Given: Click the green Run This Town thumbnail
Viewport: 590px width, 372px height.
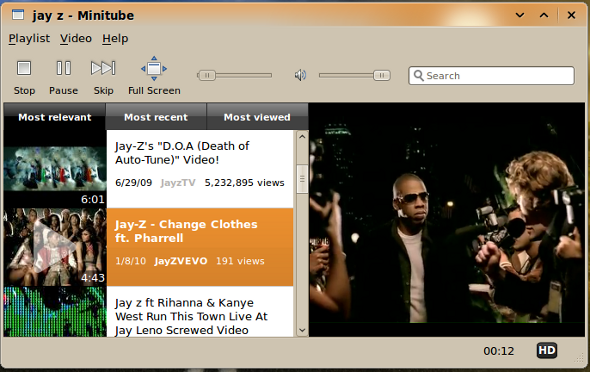Looking at the screenshot, I should [x=55, y=312].
